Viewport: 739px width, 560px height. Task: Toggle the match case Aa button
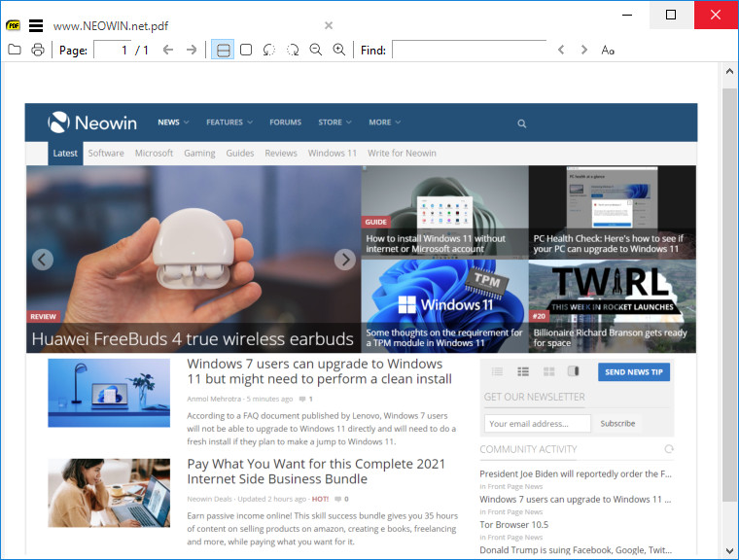(x=608, y=50)
